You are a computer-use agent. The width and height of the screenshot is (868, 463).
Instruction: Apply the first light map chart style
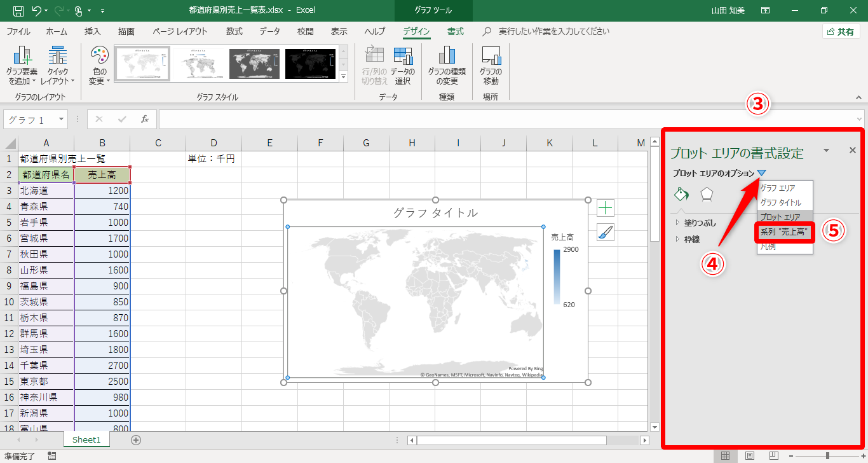pos(142,64)
